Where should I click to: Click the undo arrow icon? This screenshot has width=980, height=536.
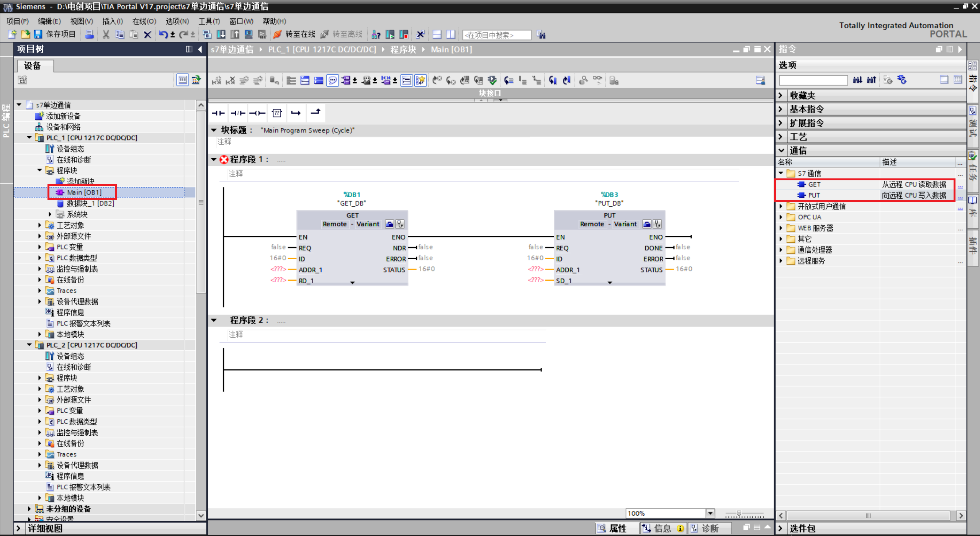(x=163, y=34)
